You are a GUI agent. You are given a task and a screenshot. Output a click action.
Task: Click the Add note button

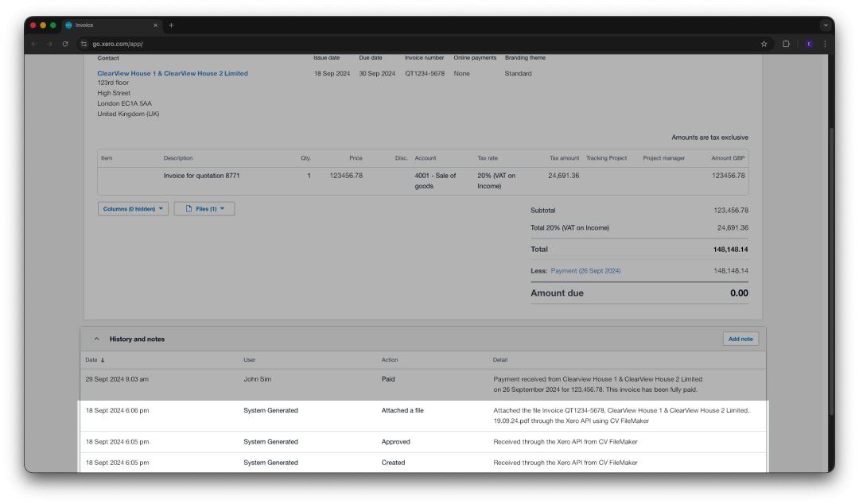pos(740,339)
